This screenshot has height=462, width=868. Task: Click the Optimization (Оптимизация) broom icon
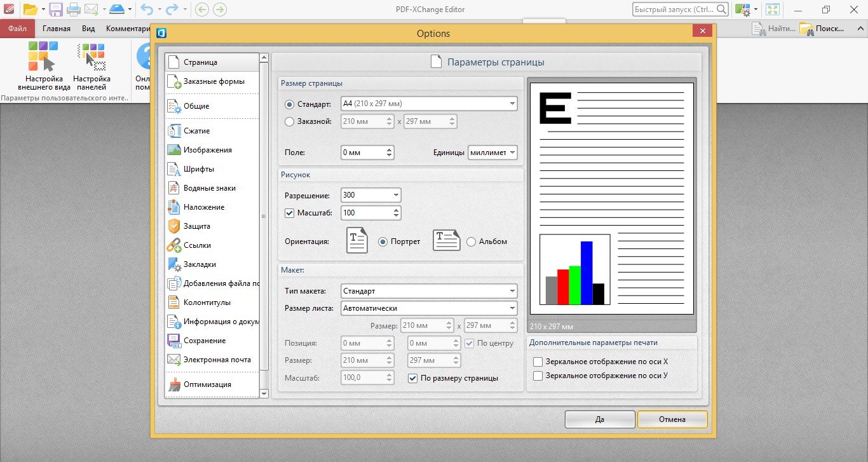(174, 384)
